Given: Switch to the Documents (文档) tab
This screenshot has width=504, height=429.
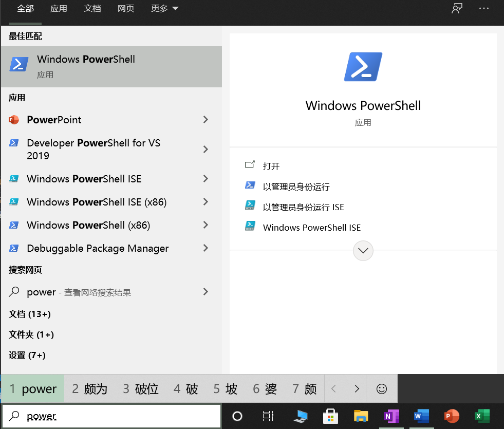Looking at the screenshot, I should tap(92, 8).
